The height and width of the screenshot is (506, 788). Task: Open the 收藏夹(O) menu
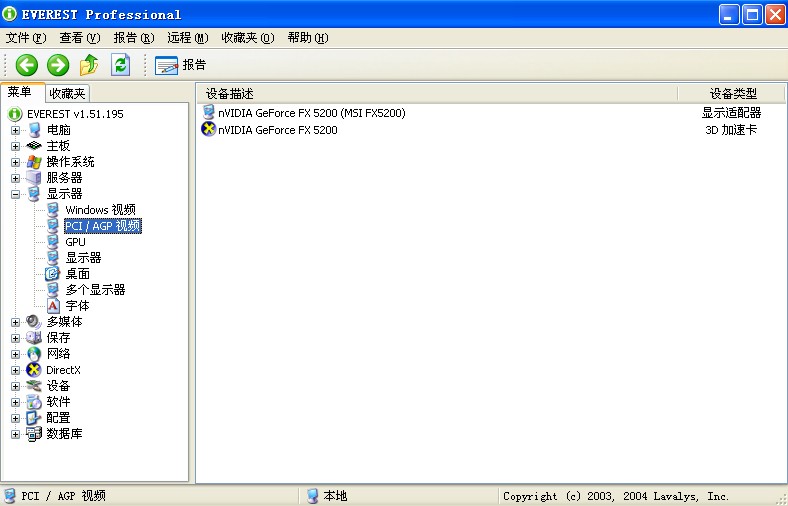pyautogui.click(x=248, y=38)
